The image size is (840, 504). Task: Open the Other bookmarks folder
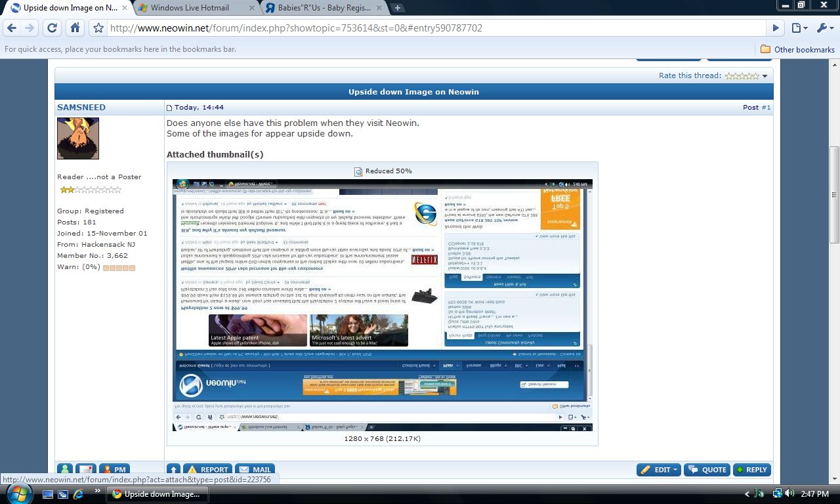pos(797,49)
